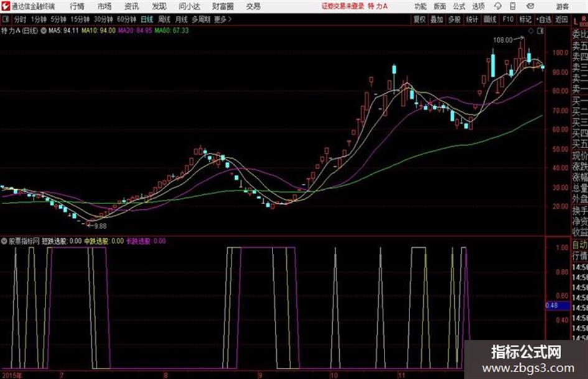Screen dimensions: 588x379
Task: Click the diamond icon at chart top right
Action: coord(531,31)
